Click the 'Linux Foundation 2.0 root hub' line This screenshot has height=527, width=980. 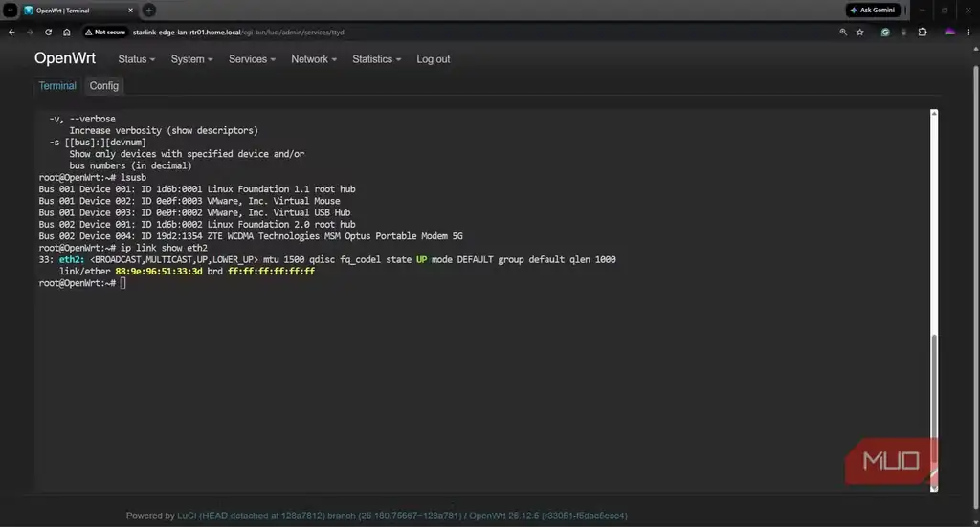[197, 224]
